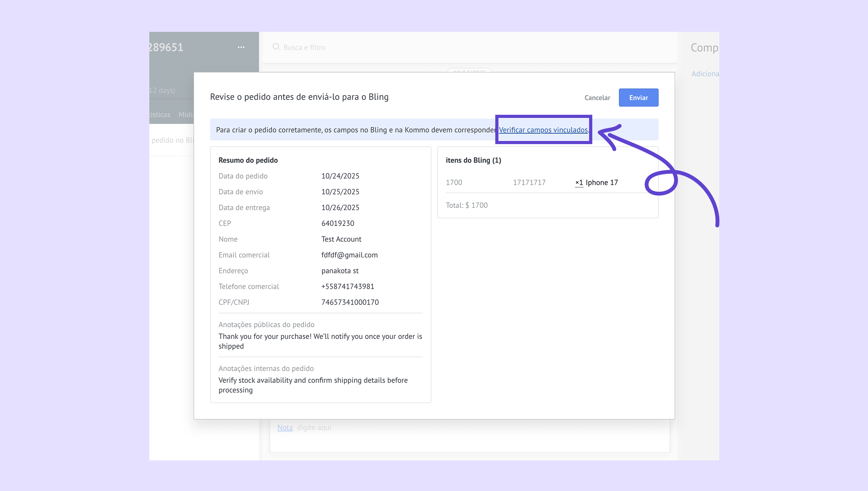Screen dimensions: 868x491
Task: Open the Verificar campos vinculados link
Action: pyautogui.click(x=543, y=130)
